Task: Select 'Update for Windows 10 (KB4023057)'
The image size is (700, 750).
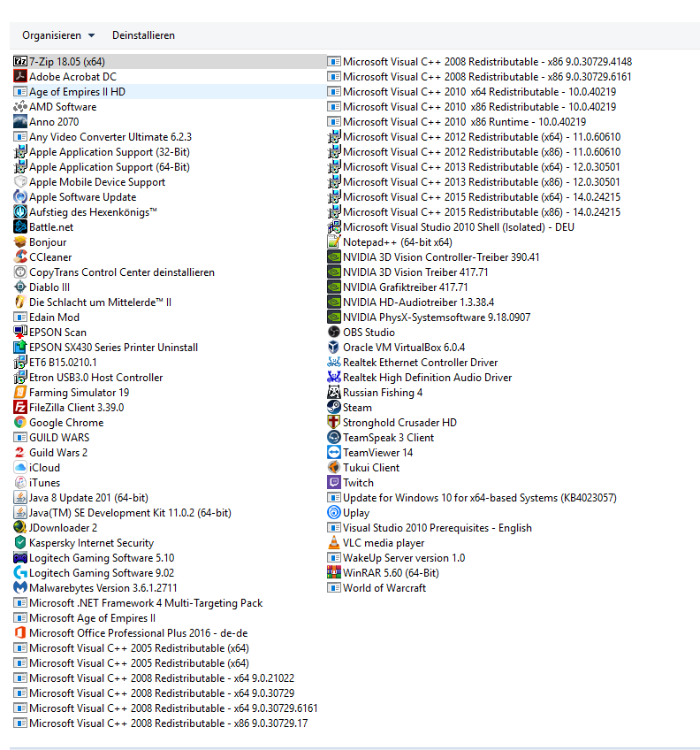Action: pyautogui.click(x=472, y=497)
